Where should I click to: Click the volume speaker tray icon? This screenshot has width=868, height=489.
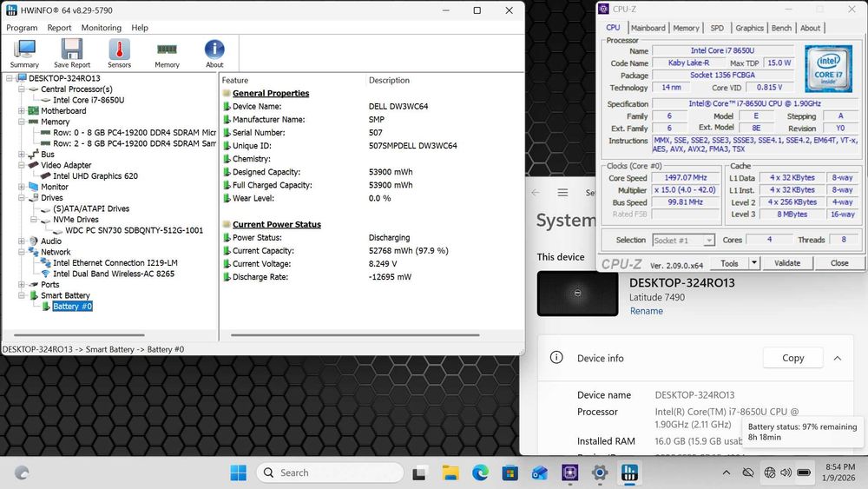(786, 473)
